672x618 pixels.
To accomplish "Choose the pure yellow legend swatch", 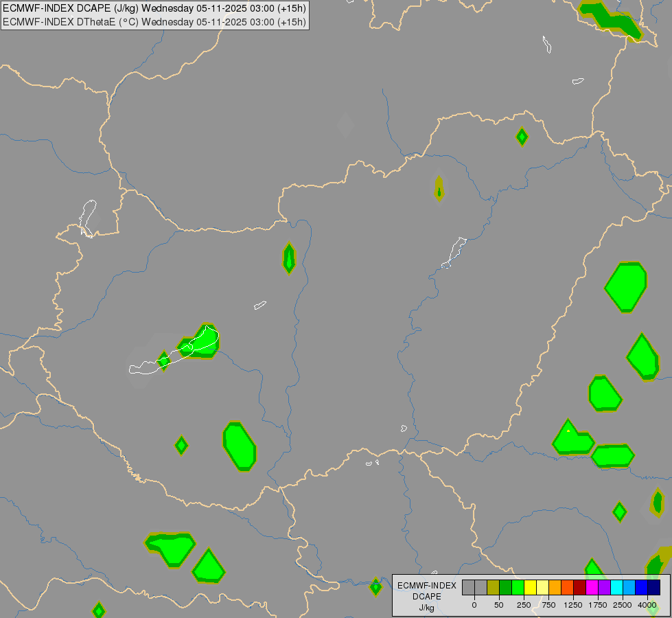I will [531, 587].
